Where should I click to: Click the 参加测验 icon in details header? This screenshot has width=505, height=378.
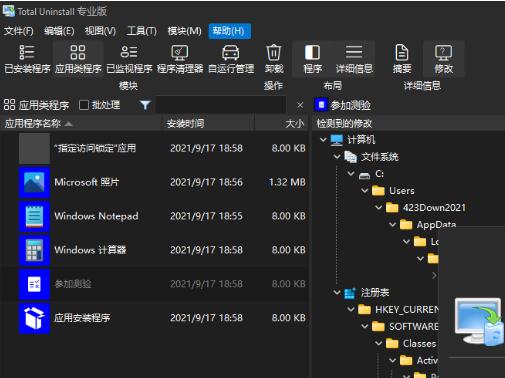pos(321,105)
